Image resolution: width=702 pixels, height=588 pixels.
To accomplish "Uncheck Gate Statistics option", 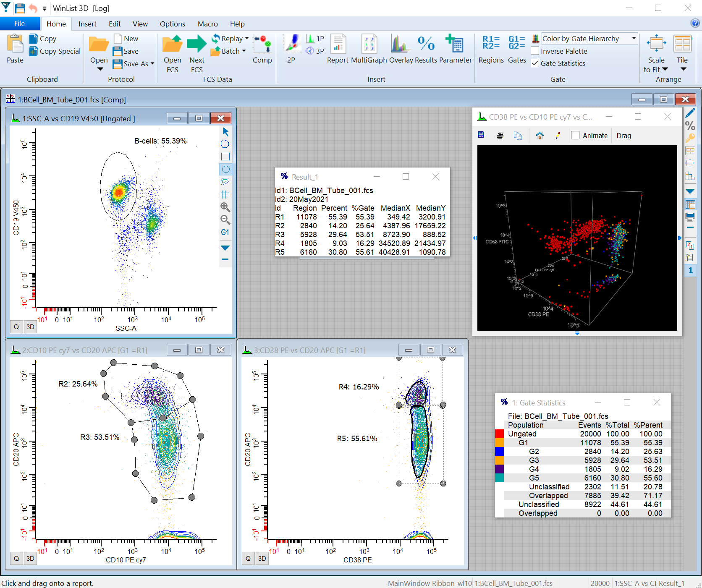I will (535, 63).
